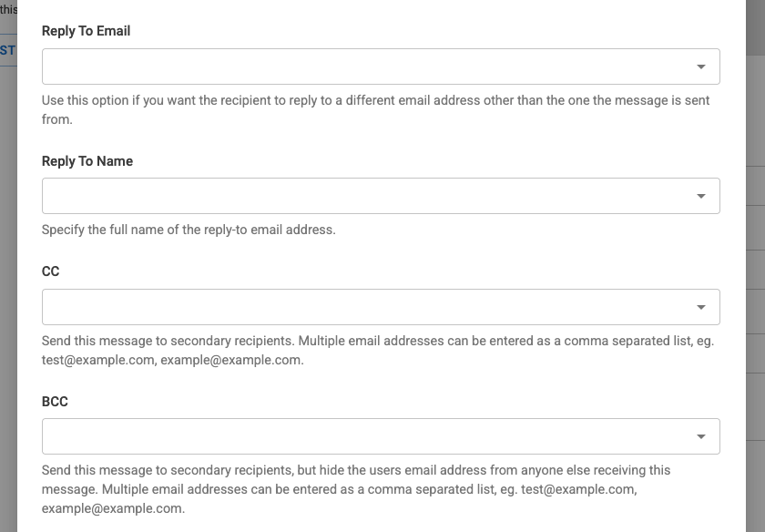Open the CC dropdown arrow
The image size is (765, 532).
tap(700, 307)
